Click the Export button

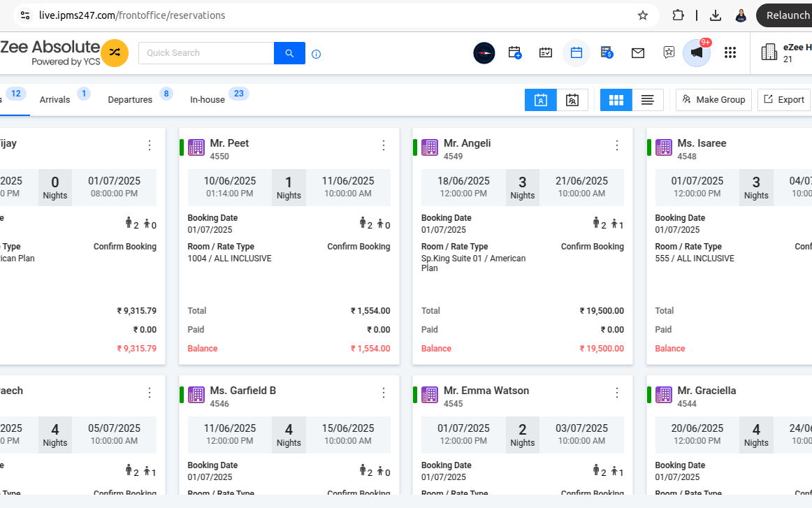783,100
